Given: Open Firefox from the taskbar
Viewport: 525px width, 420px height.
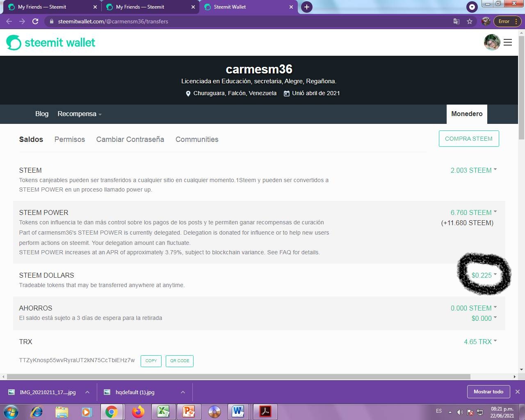Looking at the screenshot, I should pyautogui.click(x=138, y=411).
